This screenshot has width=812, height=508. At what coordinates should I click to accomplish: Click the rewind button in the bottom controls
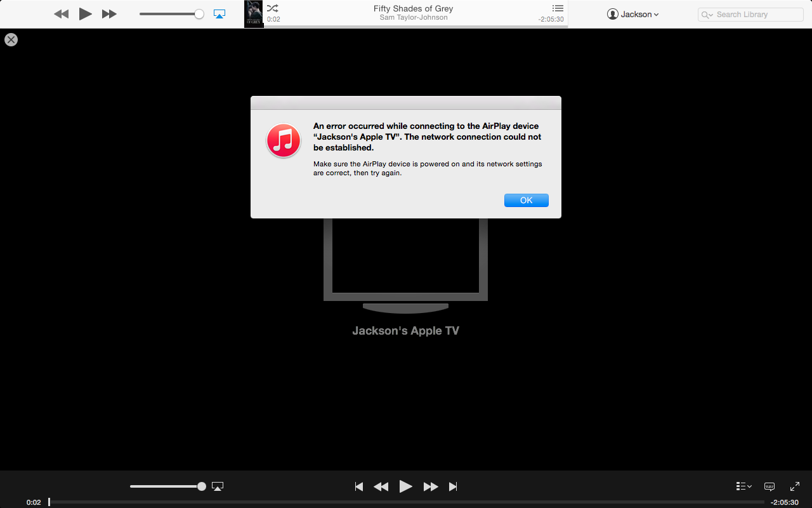(x=381, y=486)
